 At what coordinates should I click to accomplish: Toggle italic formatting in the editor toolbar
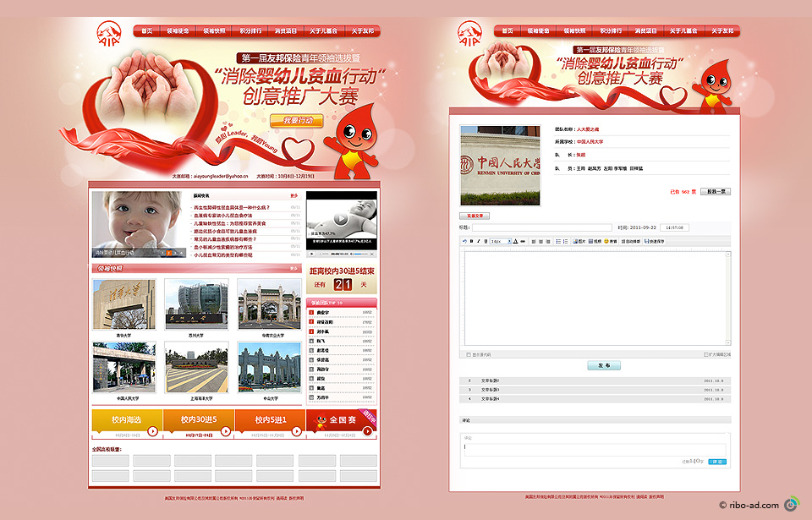tap(479, 241)
